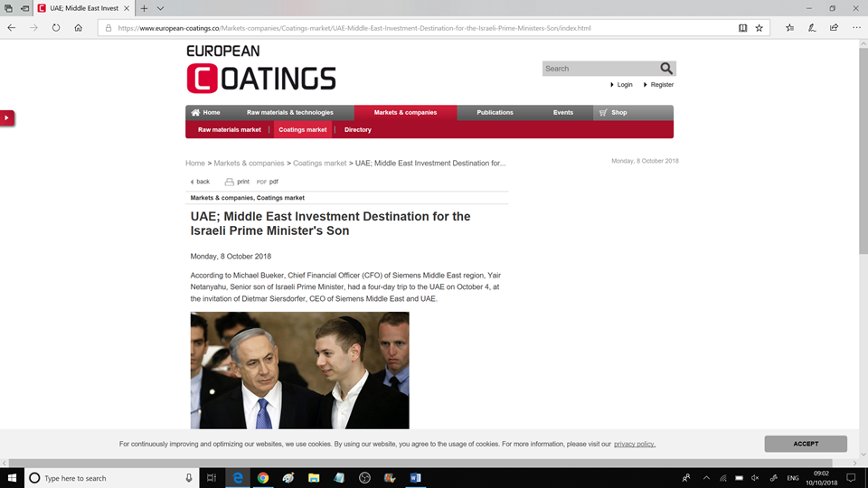Click the Home breadcrumb link

click(195, 164)
